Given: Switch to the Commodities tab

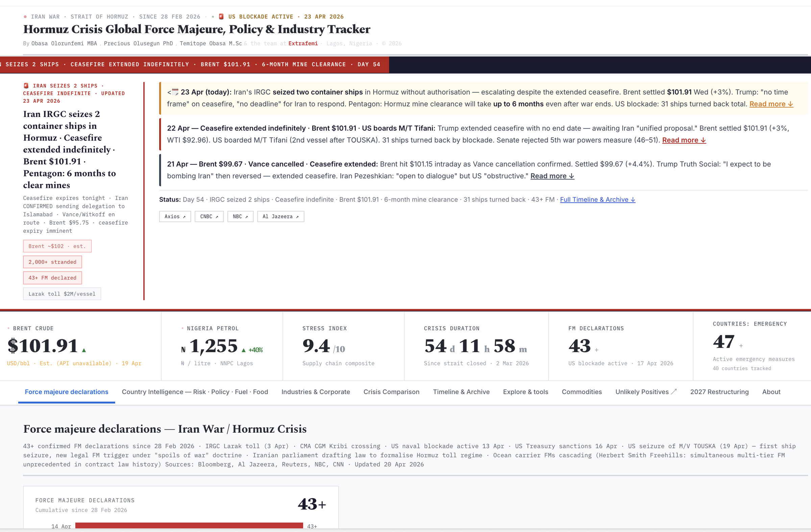Looking at the screenshot, I should pyautogui.click(x=581, y=392).
